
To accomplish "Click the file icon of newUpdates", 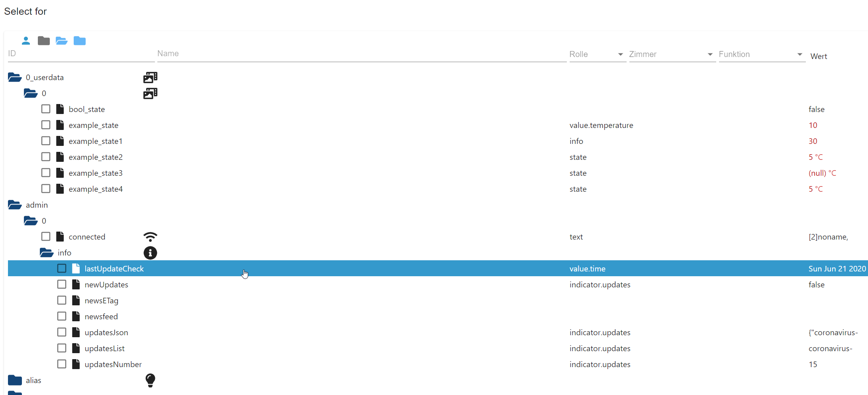I will [76, 284].
